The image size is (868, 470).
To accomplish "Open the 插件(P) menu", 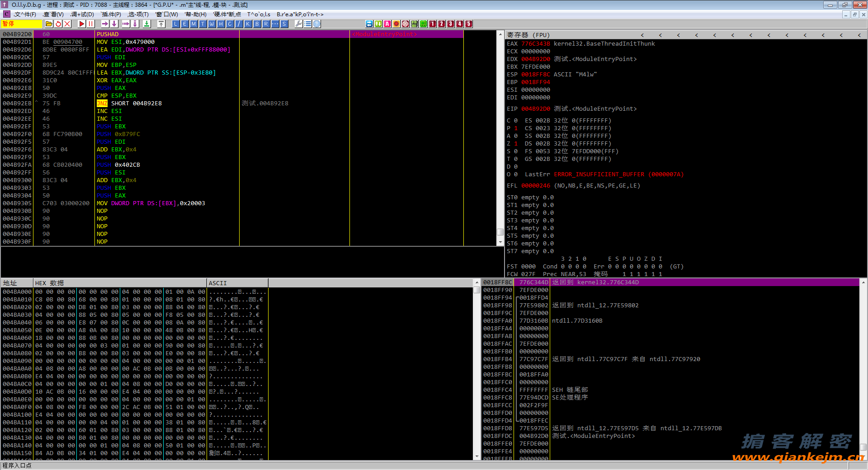I will coord(111,14).
